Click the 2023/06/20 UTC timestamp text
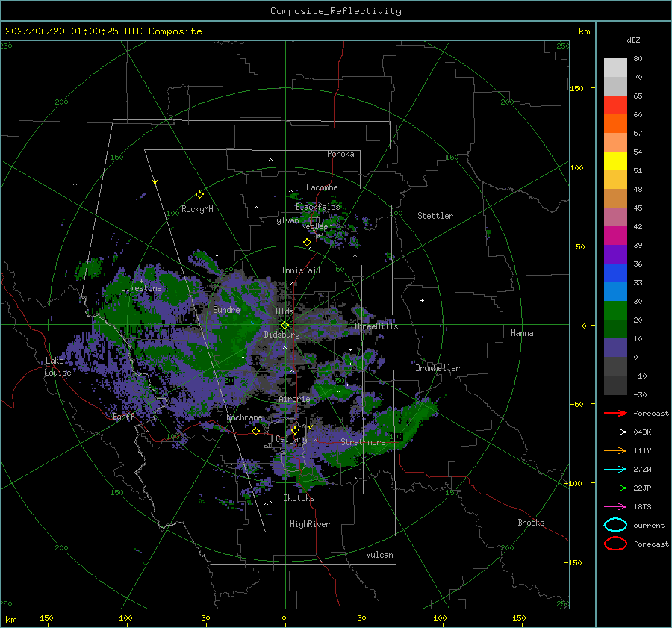This screenshot has height=628, width=672. pos(104,31)
